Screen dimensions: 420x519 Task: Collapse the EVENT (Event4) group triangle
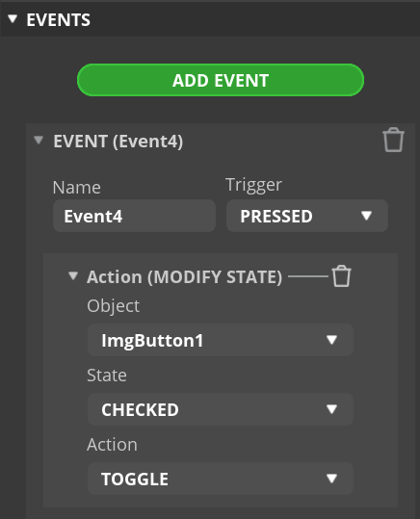pos(39,140)
